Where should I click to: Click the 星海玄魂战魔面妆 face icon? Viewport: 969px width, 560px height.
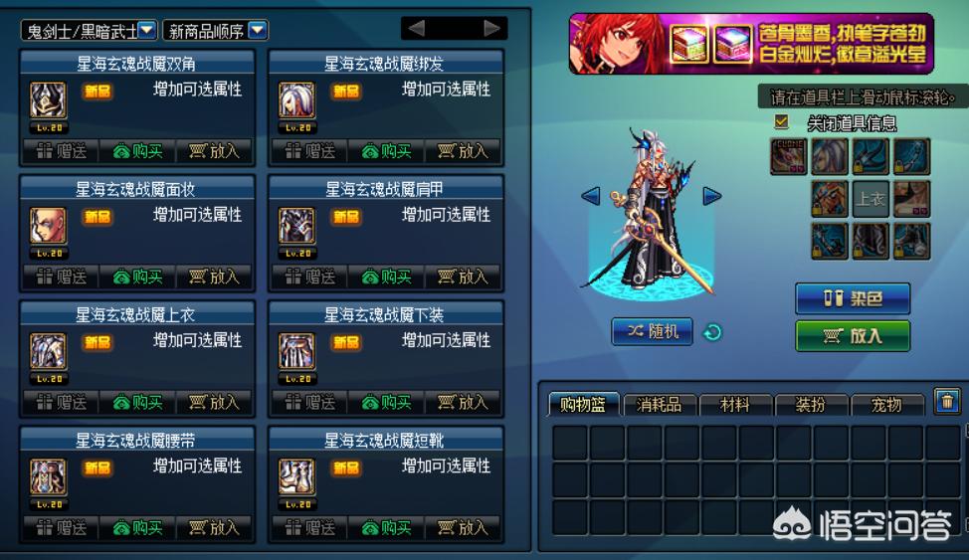click(x=48, y=226)
